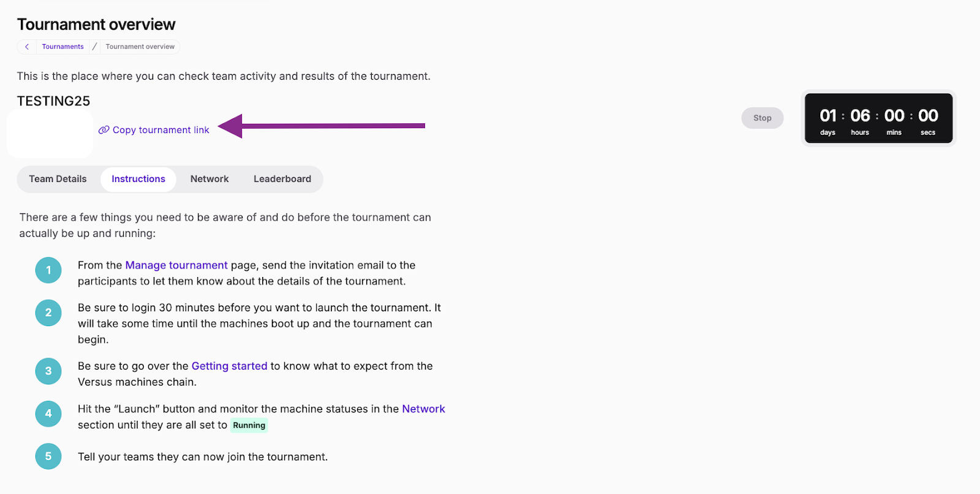Click the green Running status badge
The image size is (980, 494).
coord(249,425)
